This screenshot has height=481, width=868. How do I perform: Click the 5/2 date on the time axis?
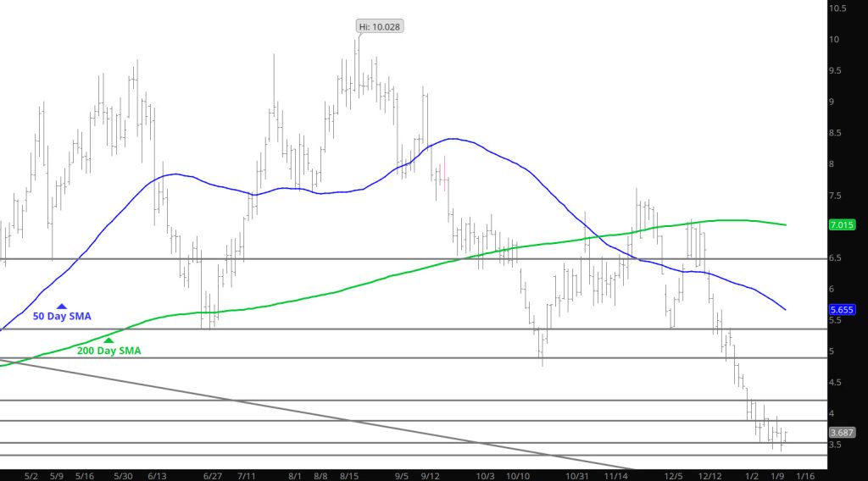click(32, 476)
